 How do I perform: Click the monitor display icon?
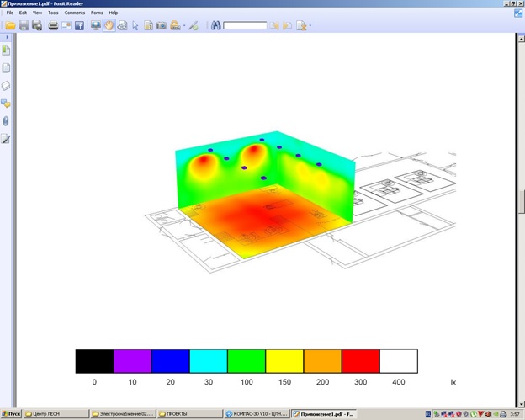pyautogui.click(x=96, y=25)
